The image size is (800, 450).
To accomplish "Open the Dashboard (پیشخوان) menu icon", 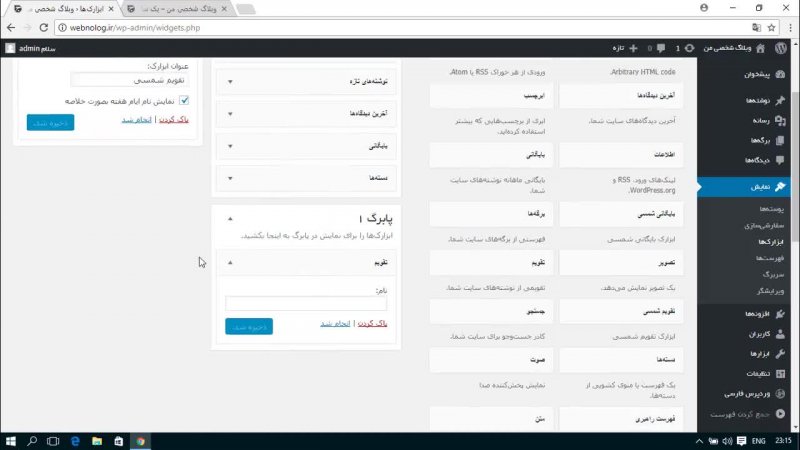I will tap(780, 74).
